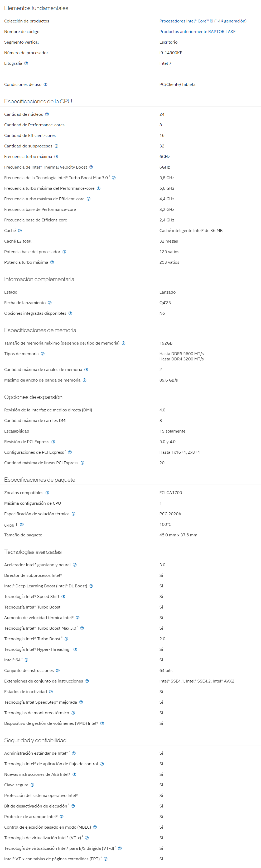This screenshot has width=261, height=868.
Task: Click the Especificaciones de la CPU heading
Action: click(38, 101)
